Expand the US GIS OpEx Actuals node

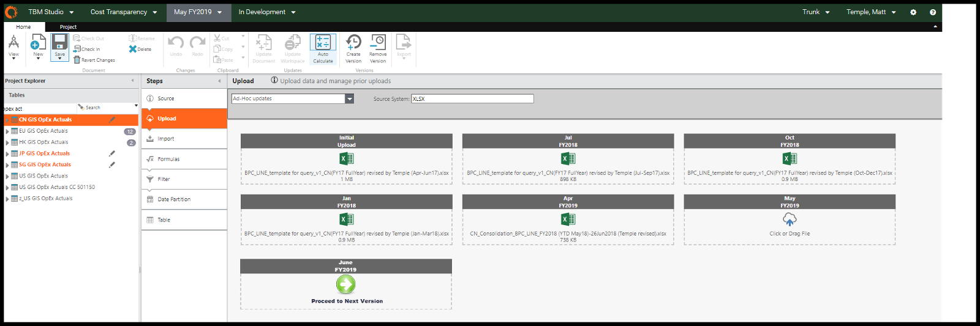pyautogui.click(x=7, y=176)
